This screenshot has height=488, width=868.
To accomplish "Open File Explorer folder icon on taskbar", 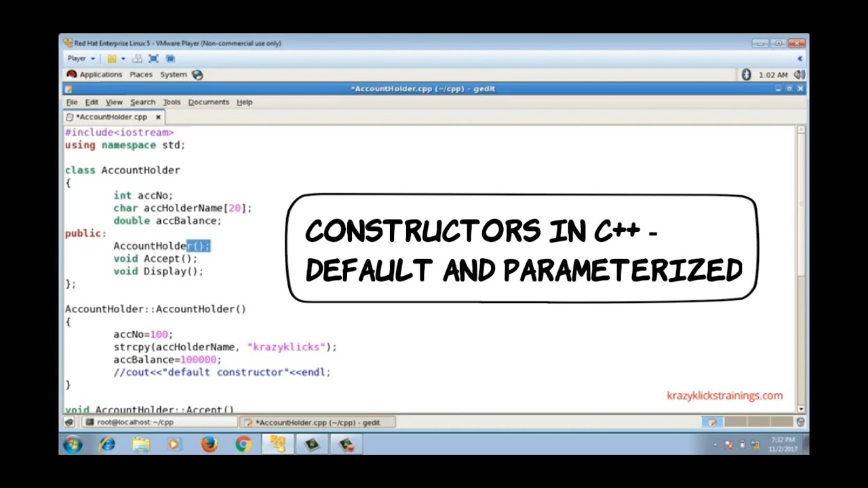I will pyautogui.click(x=141, y=445).
